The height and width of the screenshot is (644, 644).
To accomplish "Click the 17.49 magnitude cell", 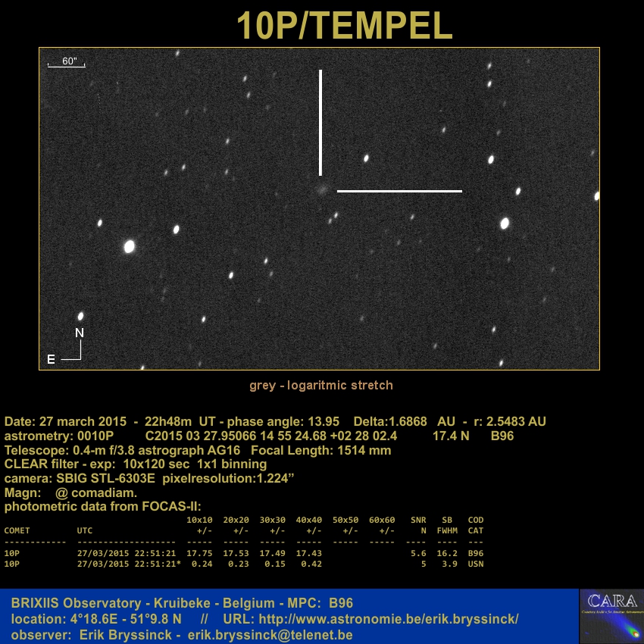I will coord(272,553).
